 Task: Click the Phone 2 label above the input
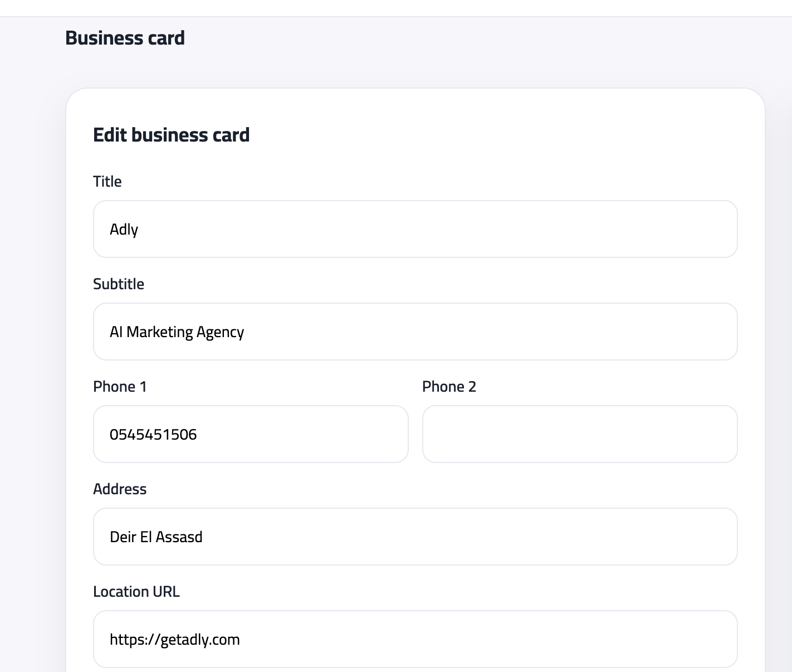click(x=449, y=386)
